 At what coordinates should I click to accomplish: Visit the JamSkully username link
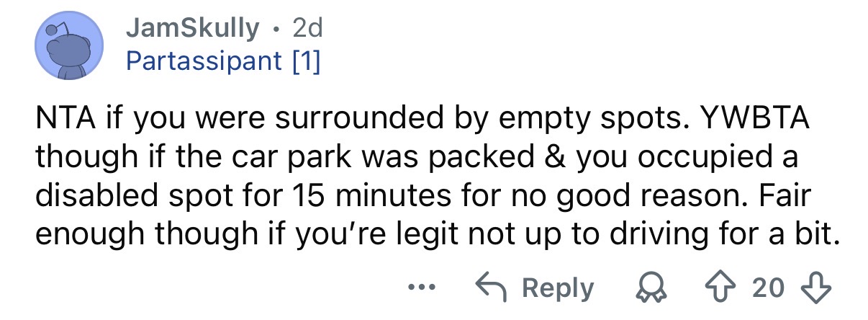(192, 29)
